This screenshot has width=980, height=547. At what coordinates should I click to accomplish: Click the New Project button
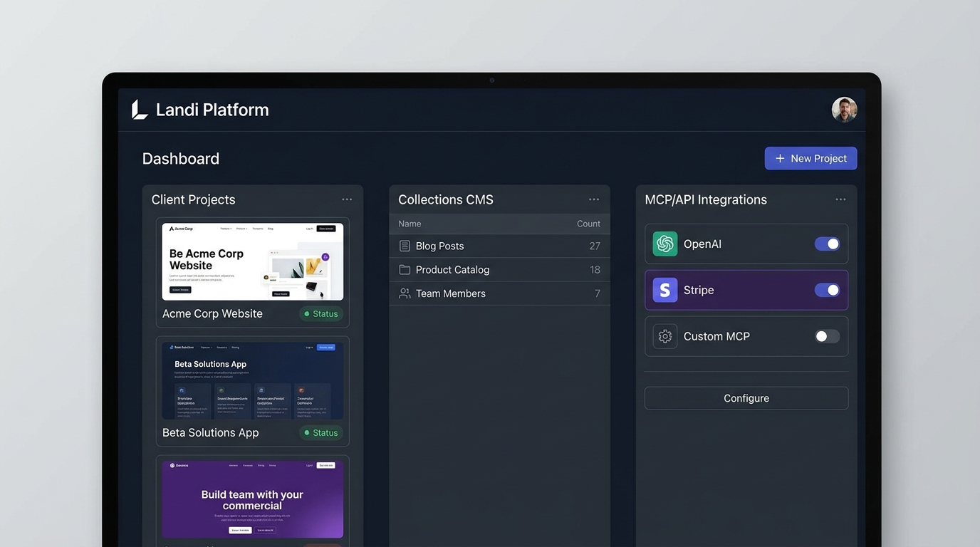[810, 158]
